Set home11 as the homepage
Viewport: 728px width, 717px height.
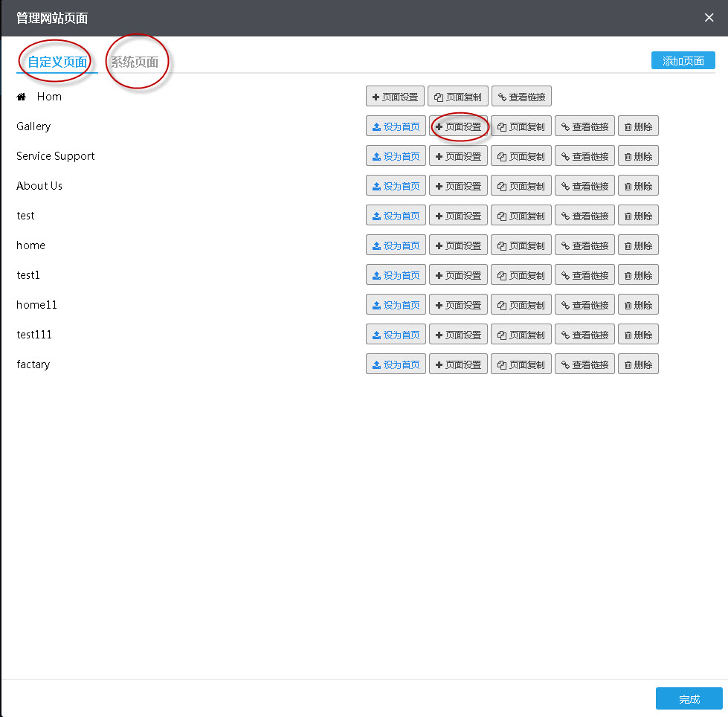point(396,305)
